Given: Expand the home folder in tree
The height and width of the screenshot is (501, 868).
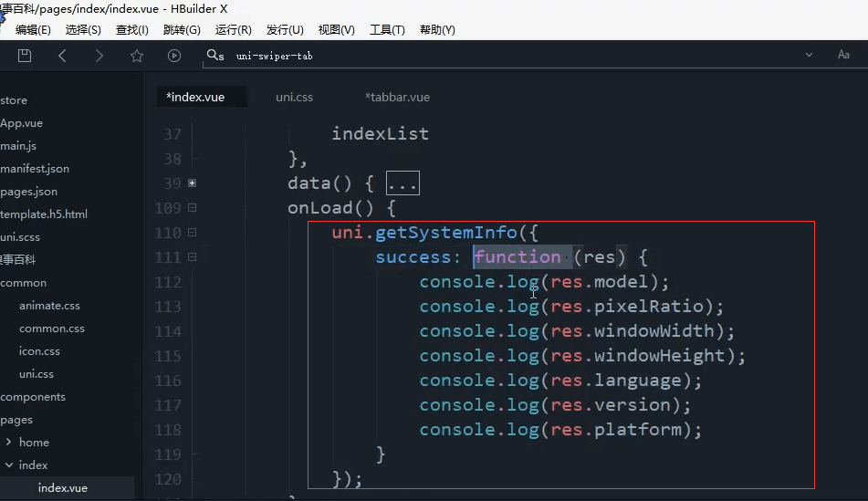Looking at the screenshot, I should [8, 442].
